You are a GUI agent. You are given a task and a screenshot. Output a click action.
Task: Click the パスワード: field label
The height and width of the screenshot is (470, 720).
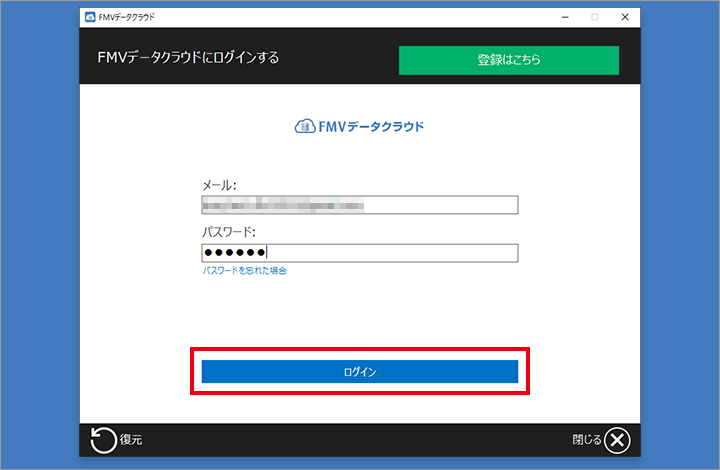tap(229, 232)
